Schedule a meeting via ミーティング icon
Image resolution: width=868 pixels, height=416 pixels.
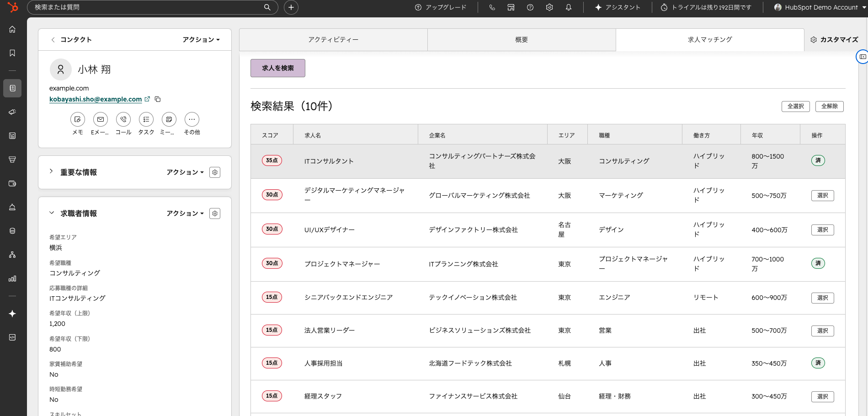pyautogui.click(x=169, y=119)
